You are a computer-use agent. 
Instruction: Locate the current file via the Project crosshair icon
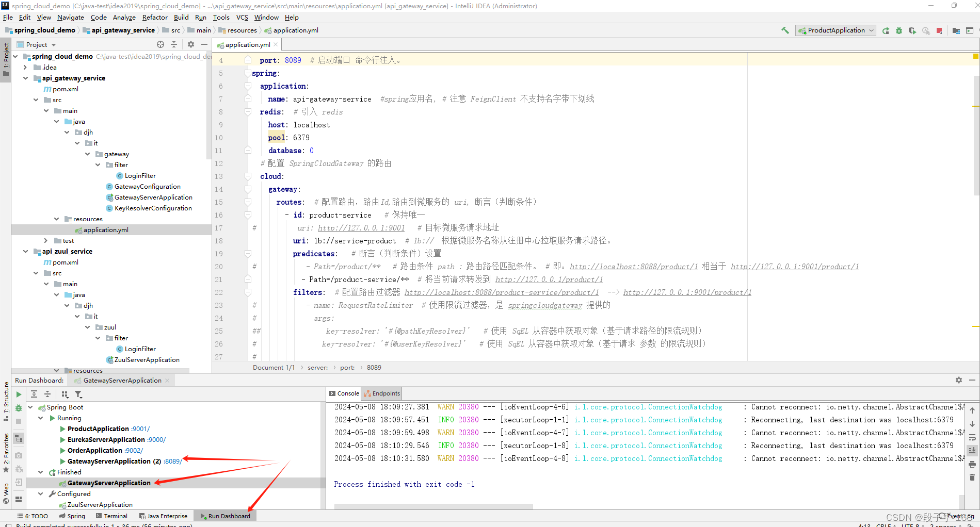click(x=160, y=44)
